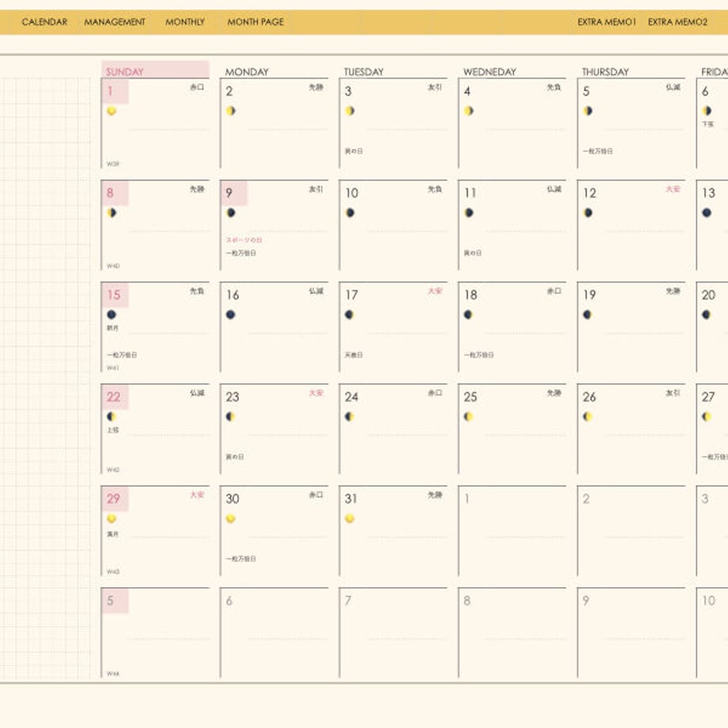
Task: Click the full moon icon on Sunday the 29th
Action: pyautogui.click(x=112, y=518)
